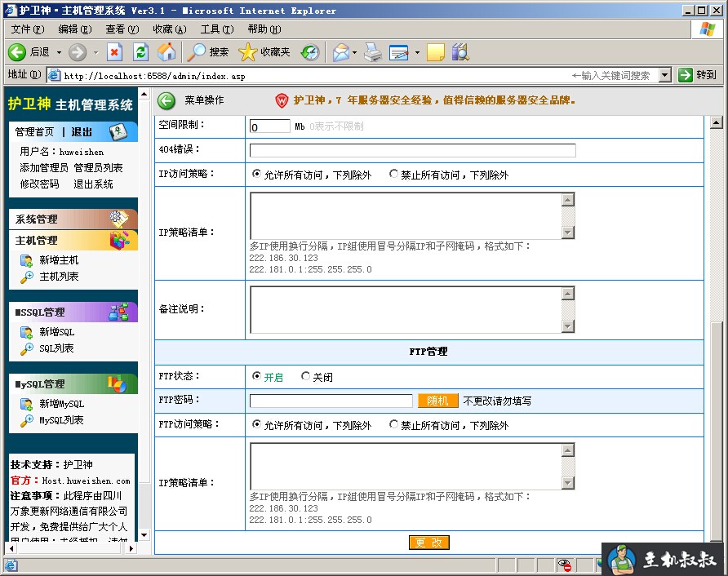Open the Search magnifier icon
The height and width of the screenshot is (576, 728).
197,52
